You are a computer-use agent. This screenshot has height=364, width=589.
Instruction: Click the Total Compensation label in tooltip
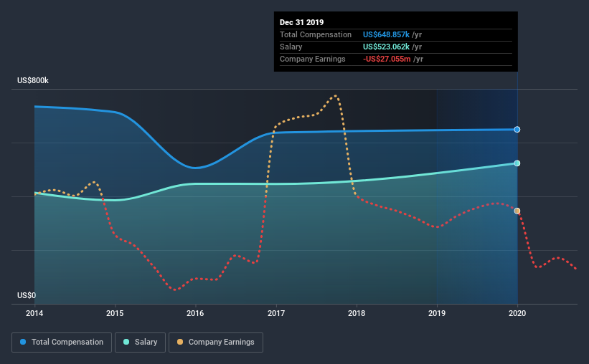316,34
